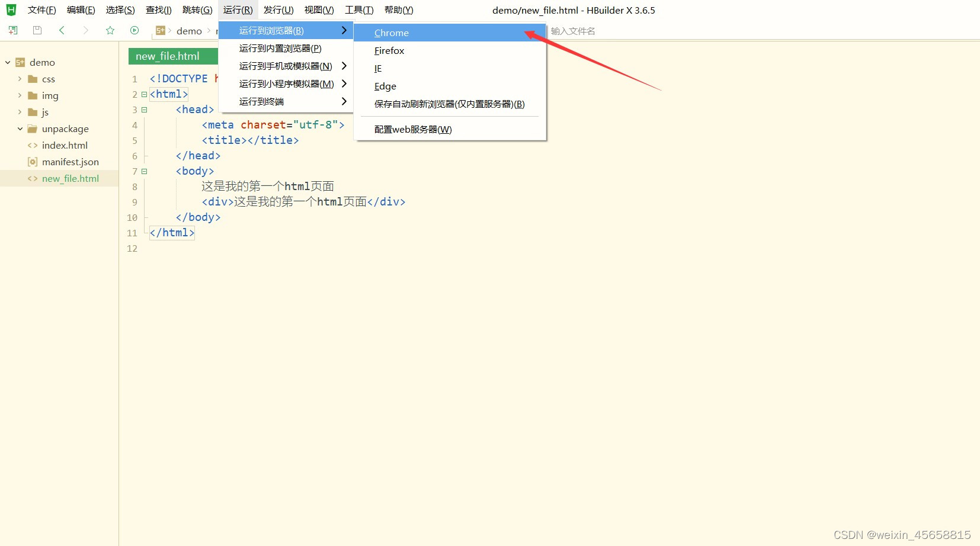Image resolution: width=980 pixels, height=546 pixels.
Task: Click the save file toolbar icon
Action: click(37, 30)
